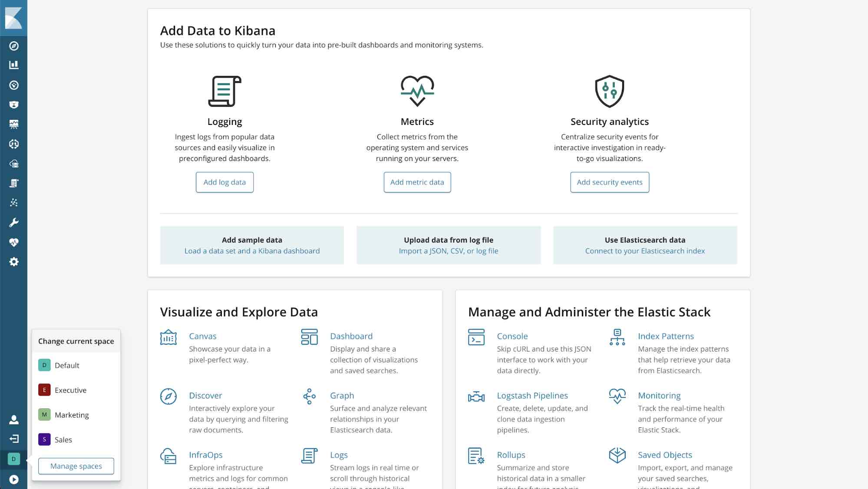Open the Graph link
Viewport: 868px width, 489px height.
point(342,396)
